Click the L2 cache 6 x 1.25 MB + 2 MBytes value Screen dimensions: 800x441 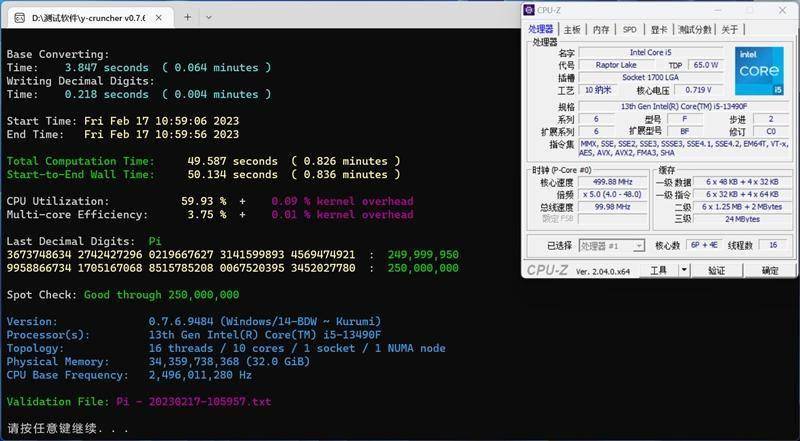pos(742,207)
